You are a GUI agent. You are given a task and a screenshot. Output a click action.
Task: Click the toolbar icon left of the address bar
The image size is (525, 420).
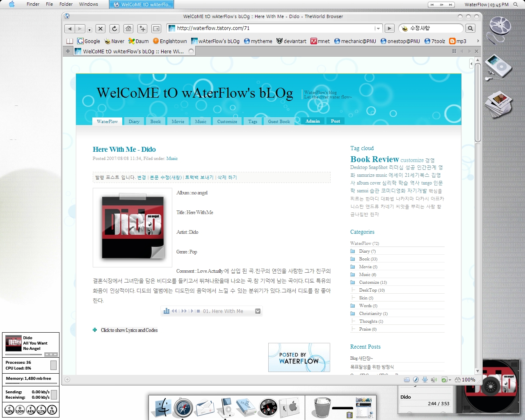[x=156, y=29]
